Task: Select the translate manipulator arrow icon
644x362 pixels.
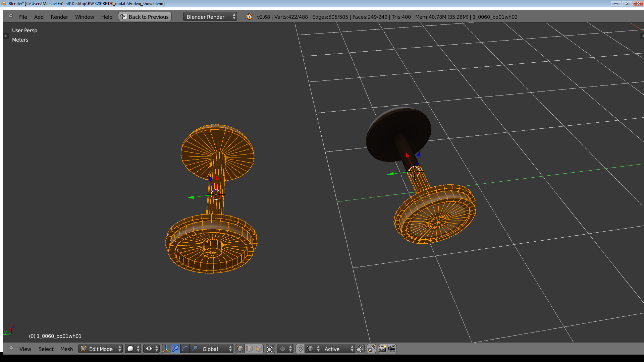Action: 175,349
